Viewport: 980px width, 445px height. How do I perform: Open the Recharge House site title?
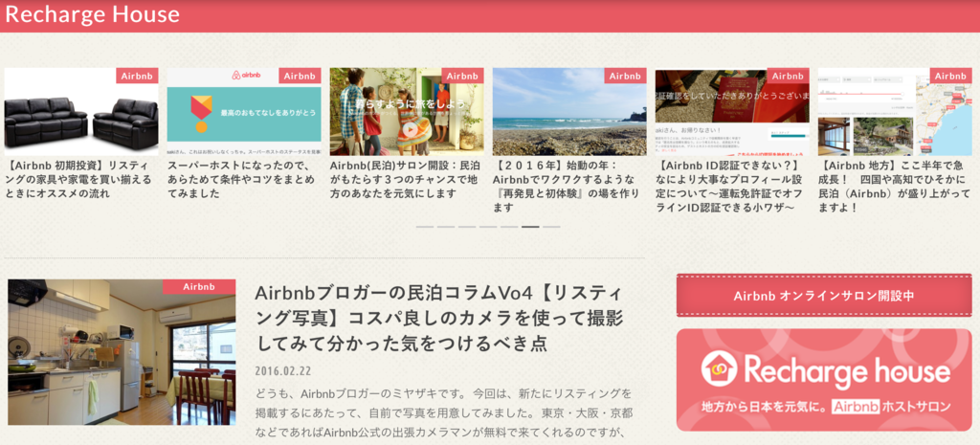93,14
